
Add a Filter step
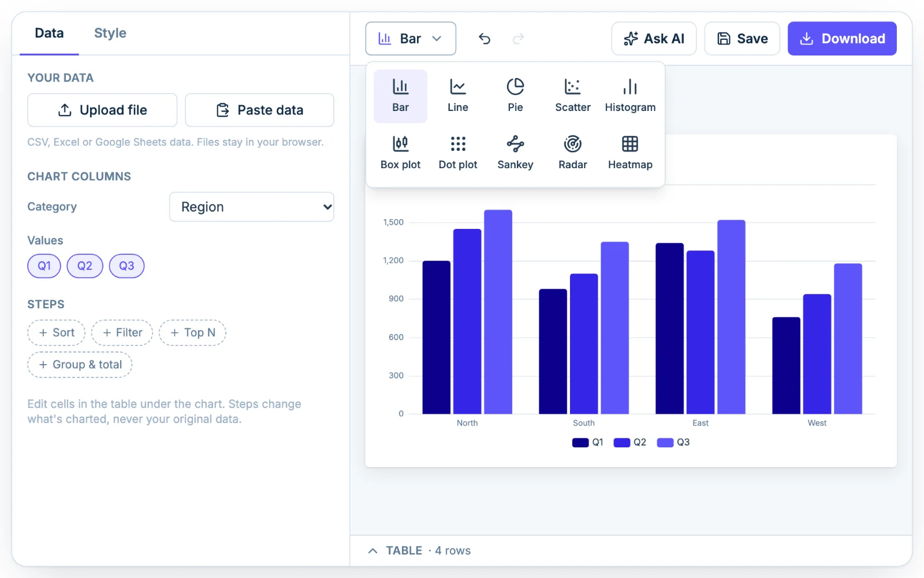(x=122, y=333)
